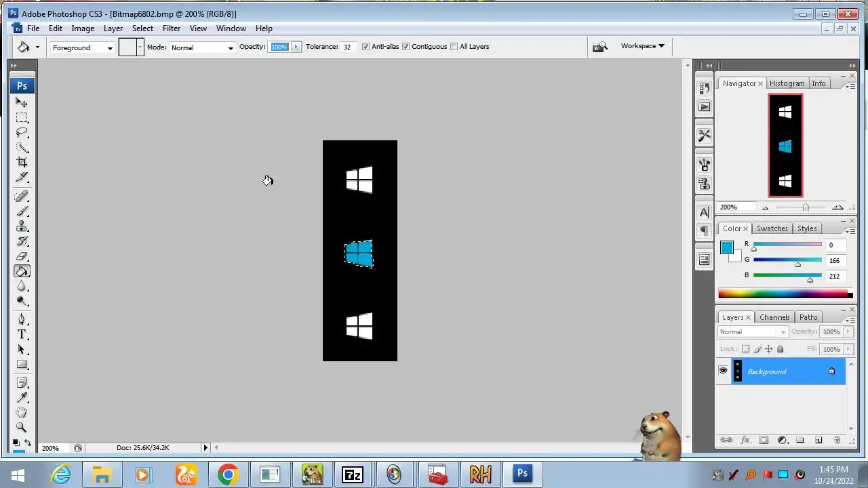Select the Healing Brush tool

[x=22, y=197]
